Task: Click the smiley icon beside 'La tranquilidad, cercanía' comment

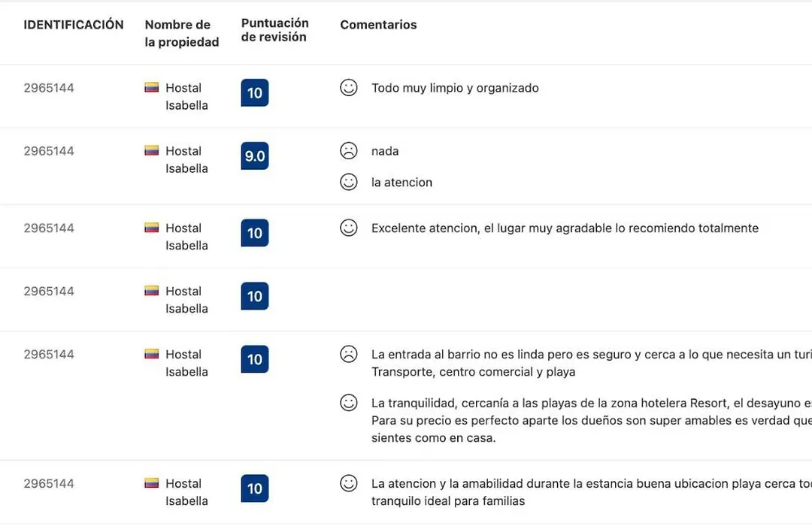Action: [x=349, y=403]
